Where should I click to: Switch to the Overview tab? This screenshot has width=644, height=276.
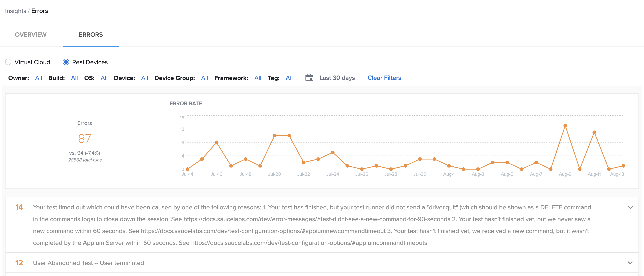tap(30, 34)
